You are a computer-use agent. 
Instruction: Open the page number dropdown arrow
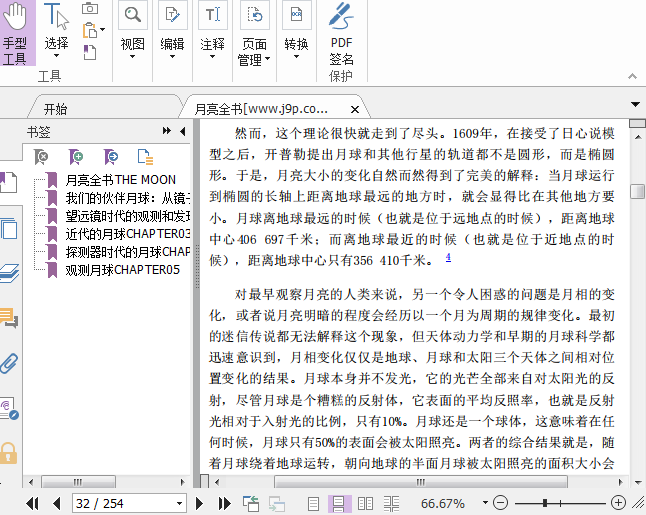(180, 503)
